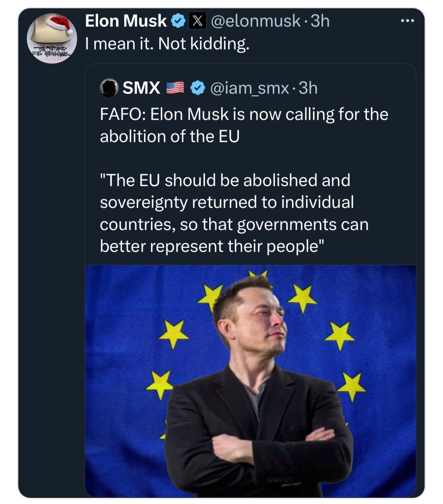Open the @elonmusk handle link
The image size is (443, 504).
tap(255, 21)
